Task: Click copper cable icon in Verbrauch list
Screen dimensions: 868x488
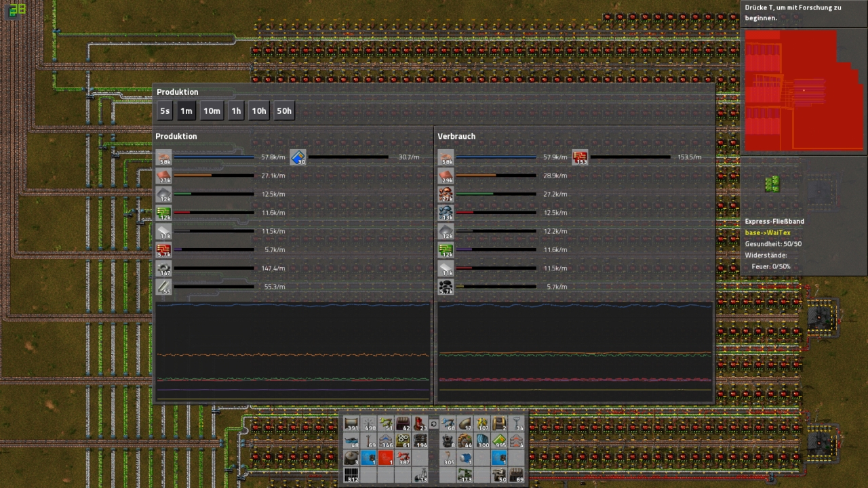Action: [446, 157]
